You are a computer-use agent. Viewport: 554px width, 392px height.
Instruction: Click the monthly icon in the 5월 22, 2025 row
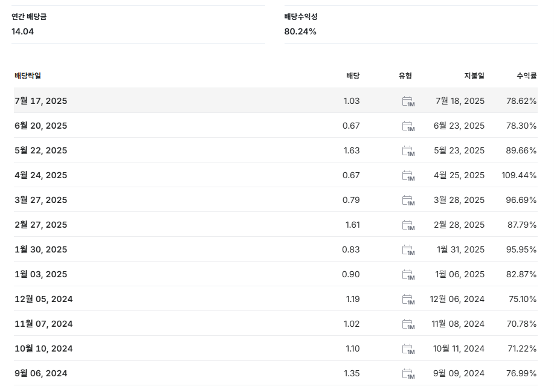click(408, 151)
